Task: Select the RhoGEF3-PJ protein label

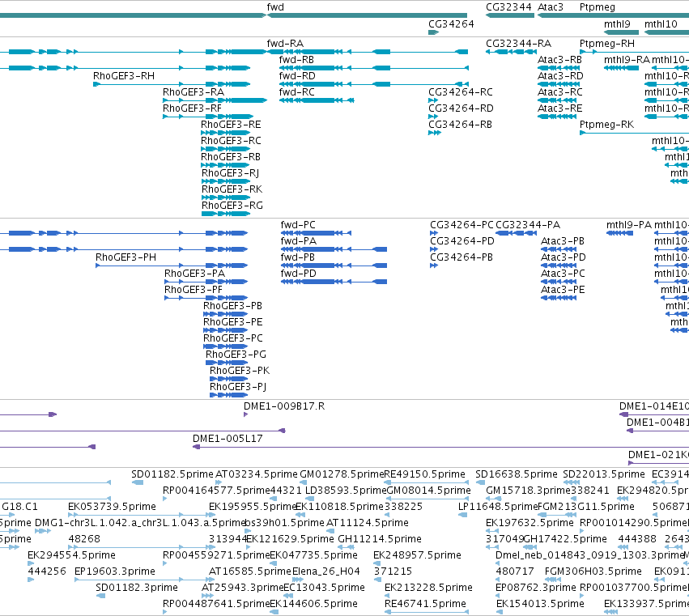Action: 238,387
